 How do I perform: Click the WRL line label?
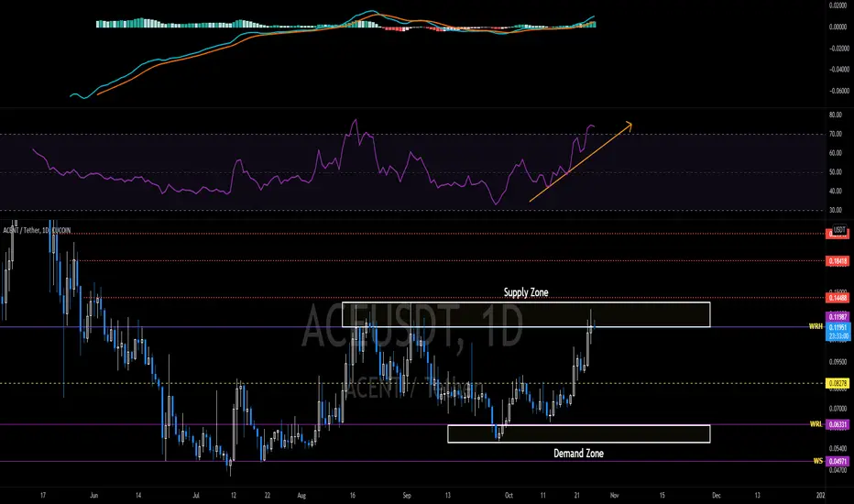[816, 424]
